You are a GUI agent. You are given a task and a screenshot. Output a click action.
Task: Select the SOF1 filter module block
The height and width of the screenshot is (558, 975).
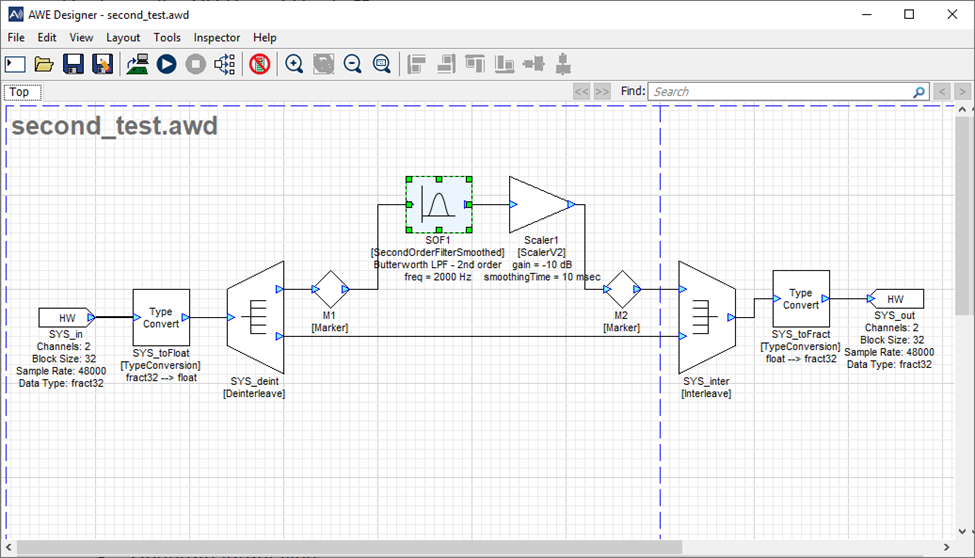pos(438,205)
